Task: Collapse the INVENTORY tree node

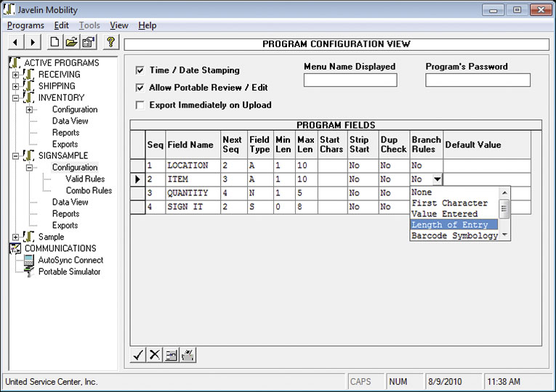Action: pyautogui.click(x=15, y=98)
